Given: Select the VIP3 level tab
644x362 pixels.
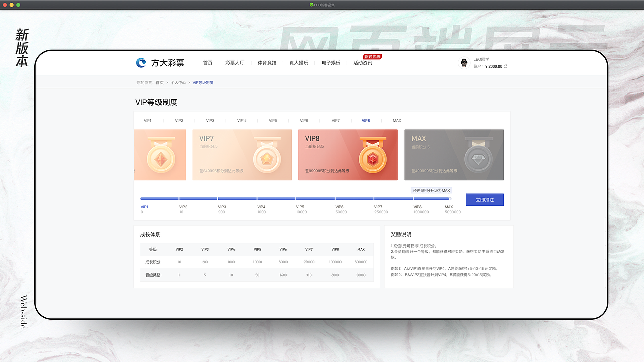Looking at the screenshot, I should [210, 121].
